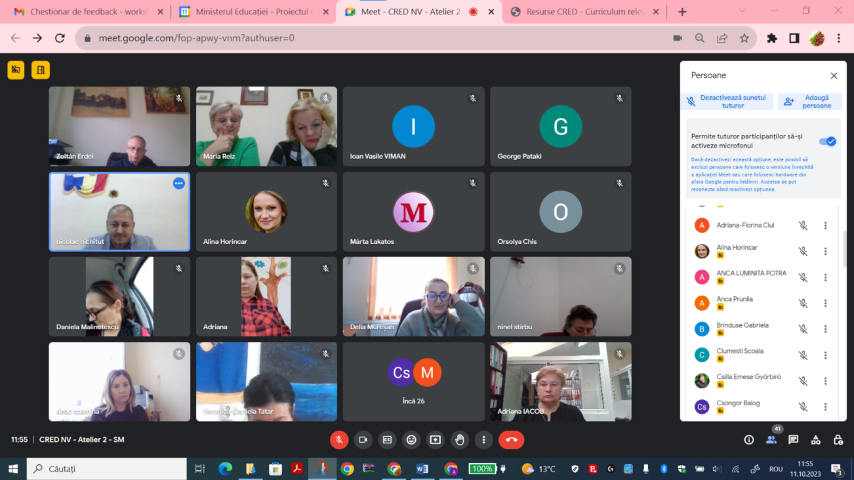This screenshot has width=854, height=480.
Task: Open more options menu in call toolbar
Action: (483, 439)
